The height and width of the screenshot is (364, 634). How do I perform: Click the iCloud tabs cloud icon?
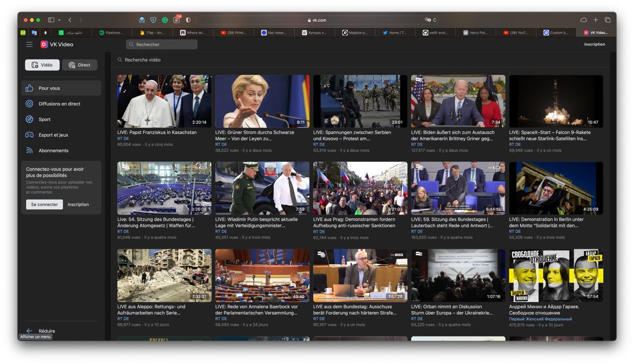(x=583, y=20)
